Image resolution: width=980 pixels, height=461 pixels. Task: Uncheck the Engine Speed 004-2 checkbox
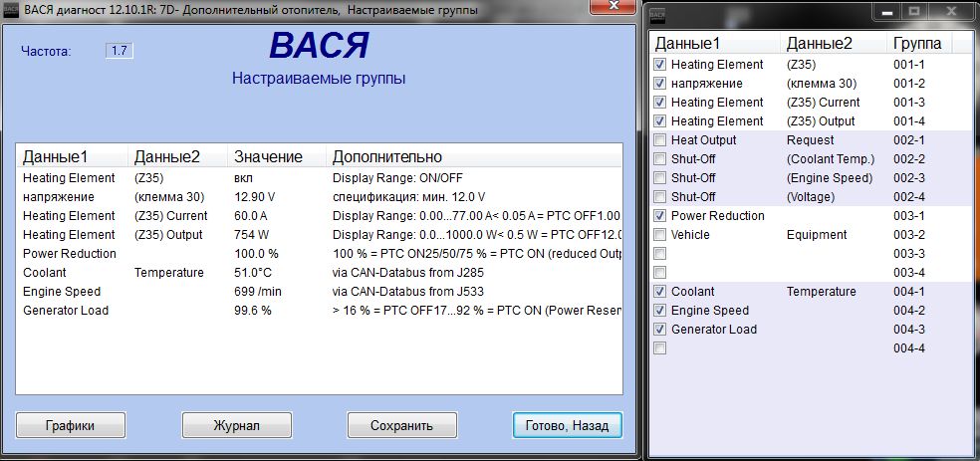(x=659, y=311)
